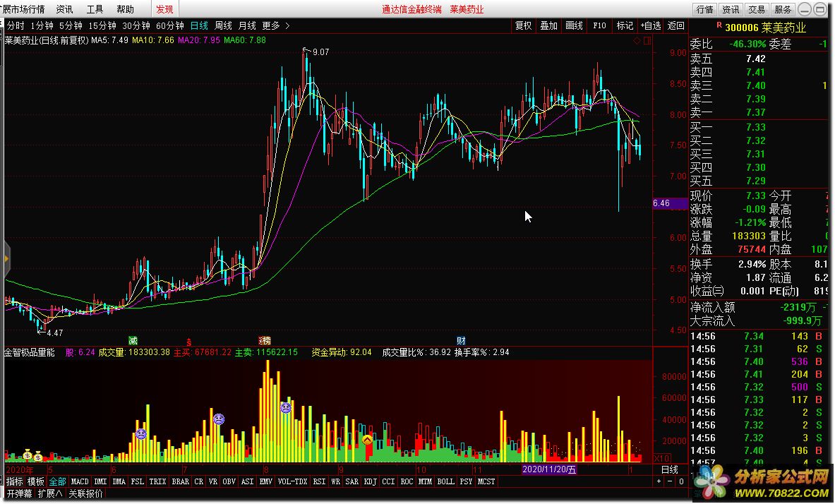The height and width of the screenshot is (504, 835).
Task: Open F10 company information
Action: click(599, 25)
